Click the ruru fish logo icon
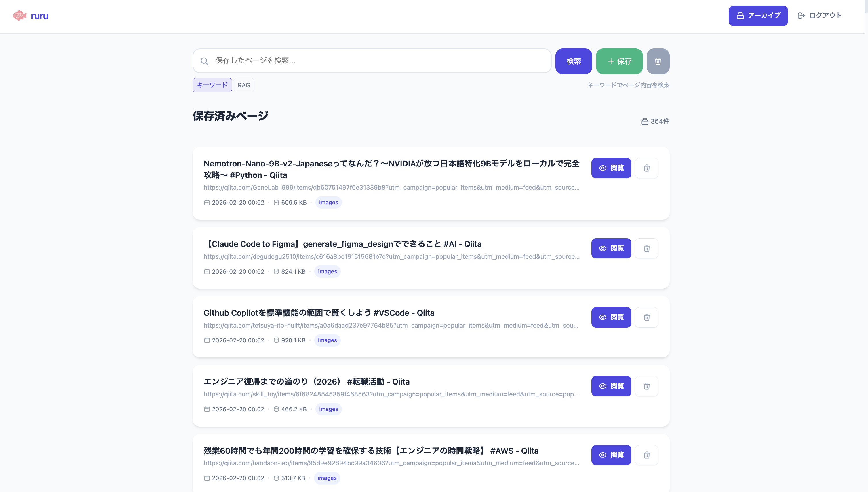868x492 pixels. [19, 15]
